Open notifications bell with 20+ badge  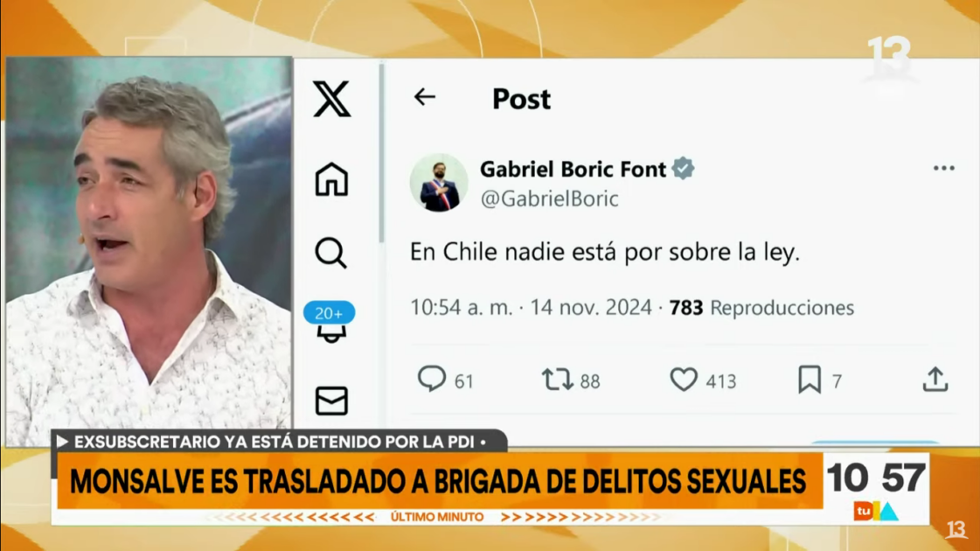330,324
